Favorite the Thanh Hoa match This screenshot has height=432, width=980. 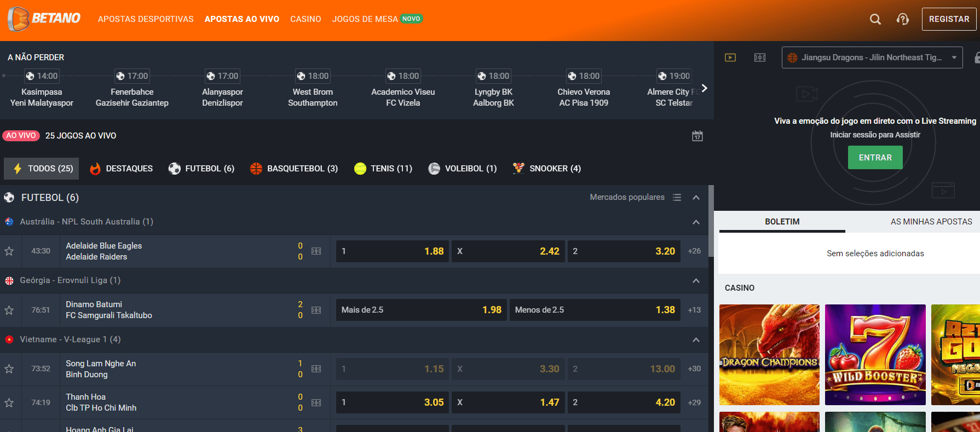point(9,402)
